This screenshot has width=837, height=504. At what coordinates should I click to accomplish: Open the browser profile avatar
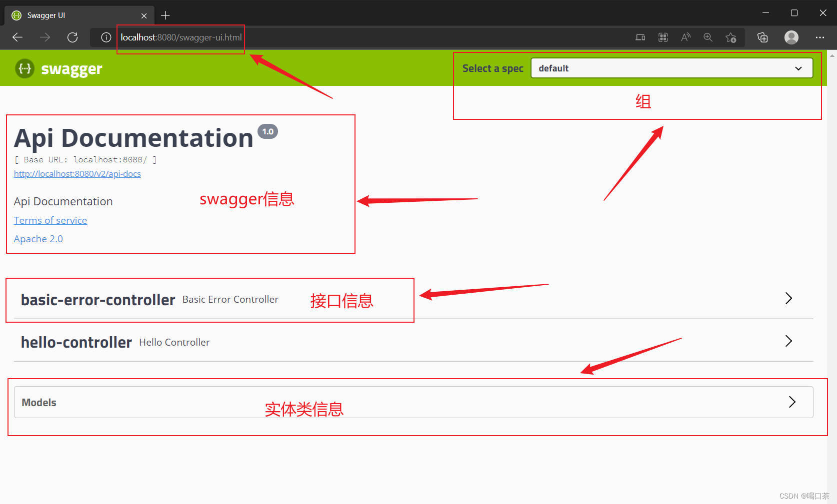[791, 37]
